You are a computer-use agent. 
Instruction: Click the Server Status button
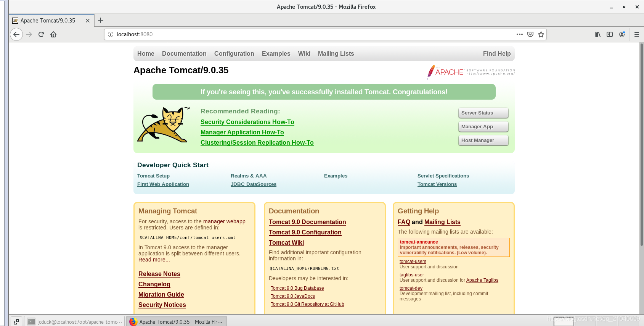pyautogui.click(x=483, y=113)
